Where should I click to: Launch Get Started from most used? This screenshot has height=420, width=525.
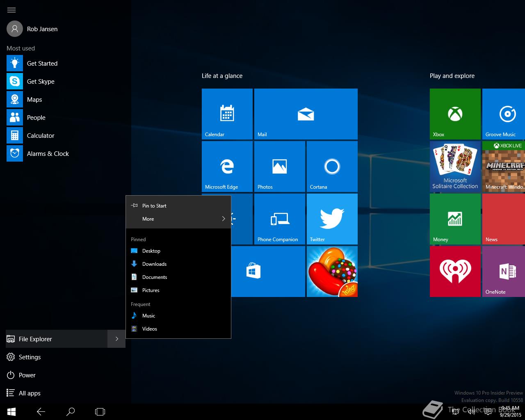pyautogui.click(x=66, y=63)
